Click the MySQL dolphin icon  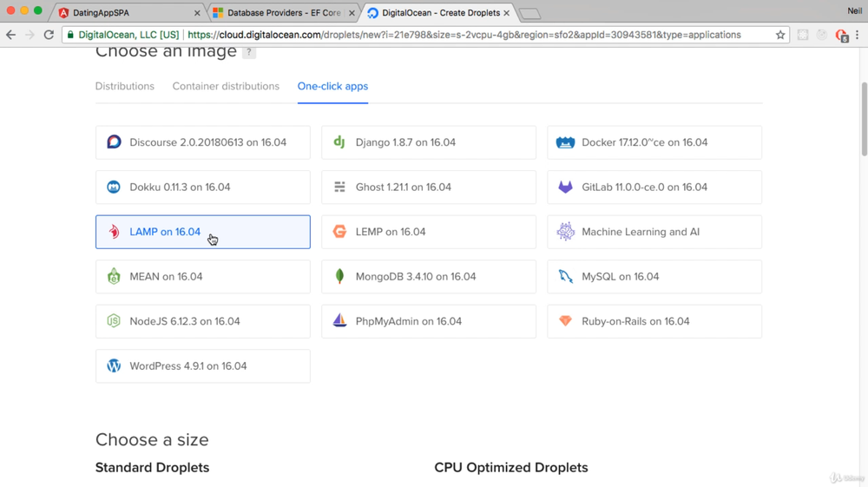pyautogui.click(x=565, y=276)
